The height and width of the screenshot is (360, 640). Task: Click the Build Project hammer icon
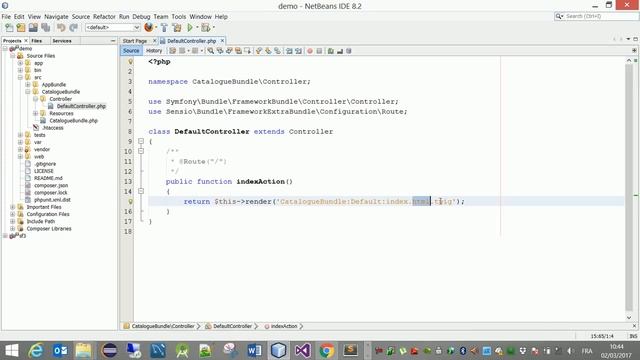[x=164, y=27]
